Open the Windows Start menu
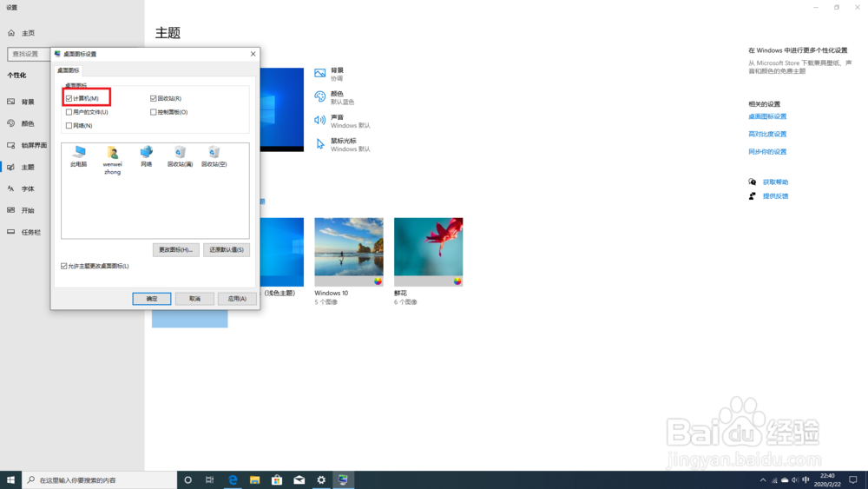This screenshot has width=868, height=489. (10, 480)
